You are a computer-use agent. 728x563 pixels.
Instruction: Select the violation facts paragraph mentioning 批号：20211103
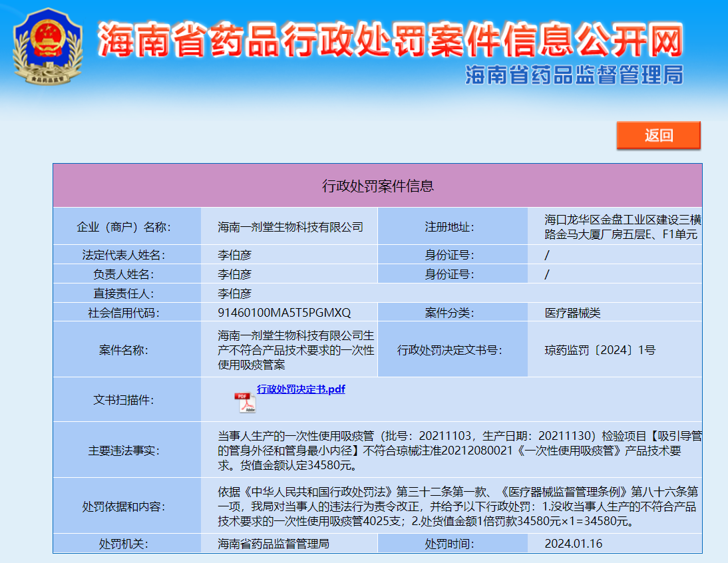[x=460, y=451]
